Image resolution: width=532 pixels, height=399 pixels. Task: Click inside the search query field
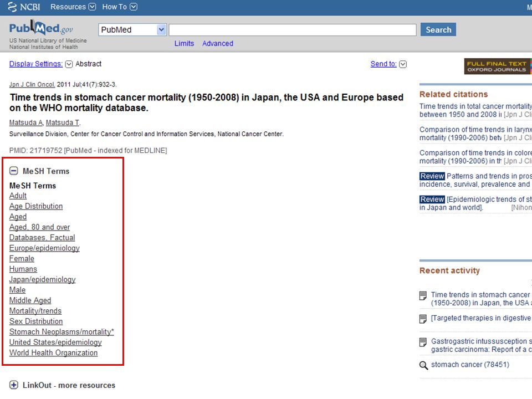(x=293, y=30)
